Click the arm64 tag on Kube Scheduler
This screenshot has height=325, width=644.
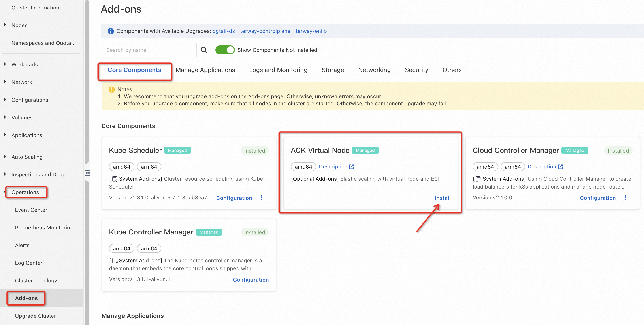click(149, 167)
